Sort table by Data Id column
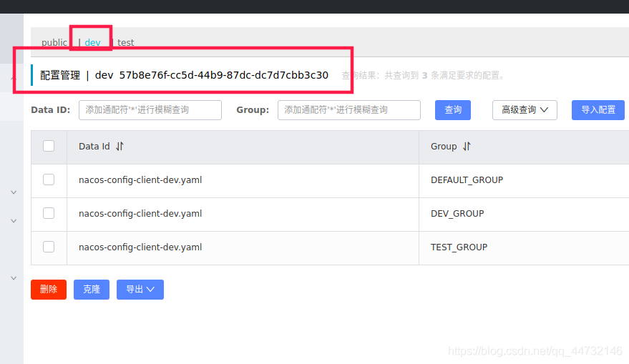The height and width of the screenshot is (364, 629). coord(120,147)
